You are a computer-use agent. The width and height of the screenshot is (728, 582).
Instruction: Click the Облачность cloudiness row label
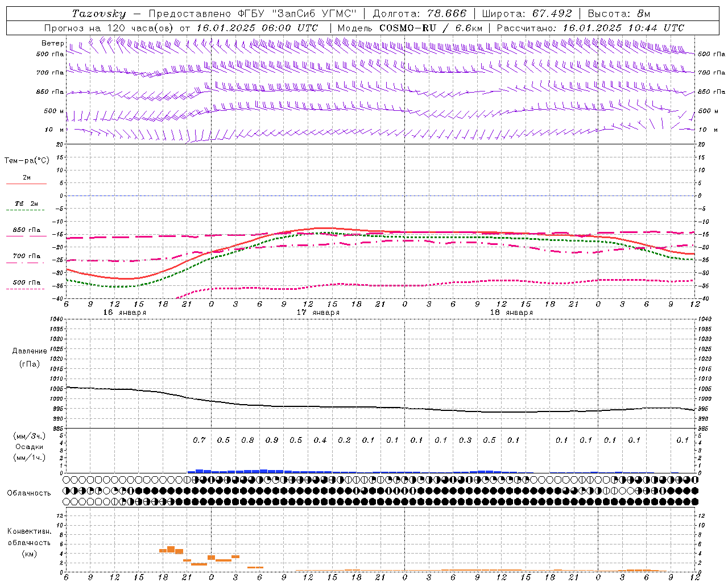point(29,493)
